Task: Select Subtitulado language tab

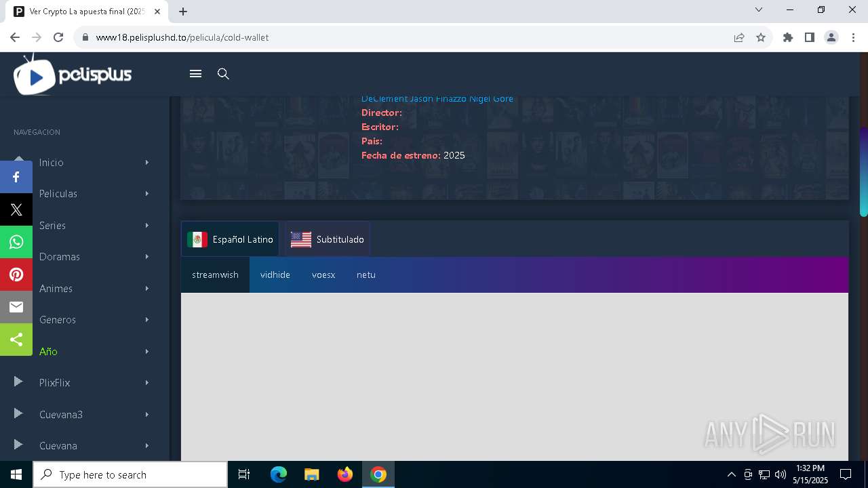Action: pos(327,239)
